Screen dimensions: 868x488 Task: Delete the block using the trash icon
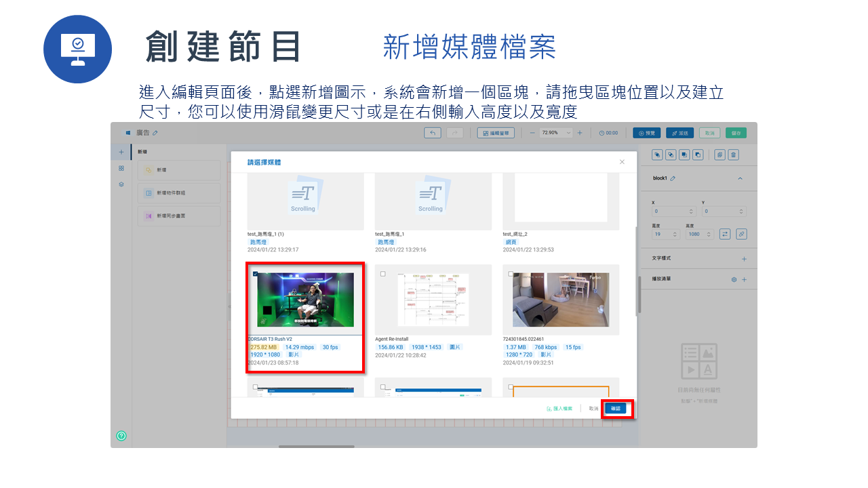734,155
